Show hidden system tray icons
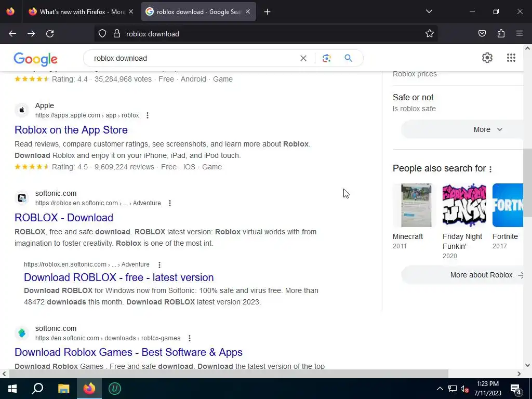This screenshot has width=532, height=399. pos(440,389)
